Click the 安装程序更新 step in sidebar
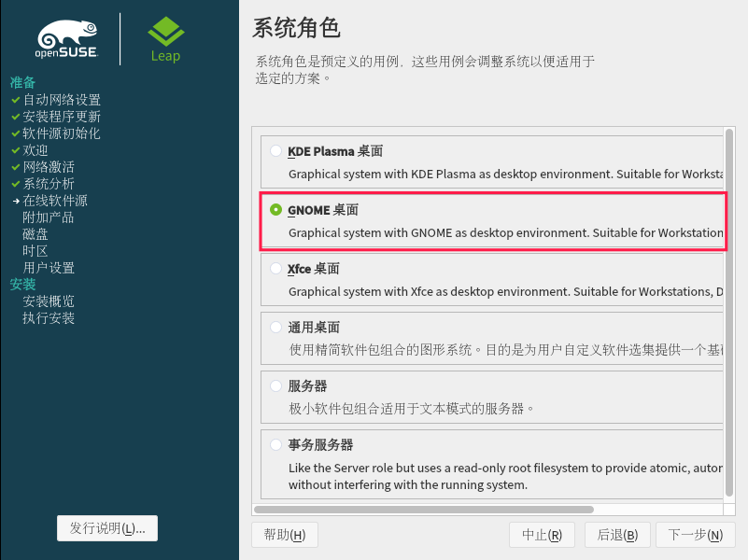Viewport: 748px width, 560px height. click(62, 117)
